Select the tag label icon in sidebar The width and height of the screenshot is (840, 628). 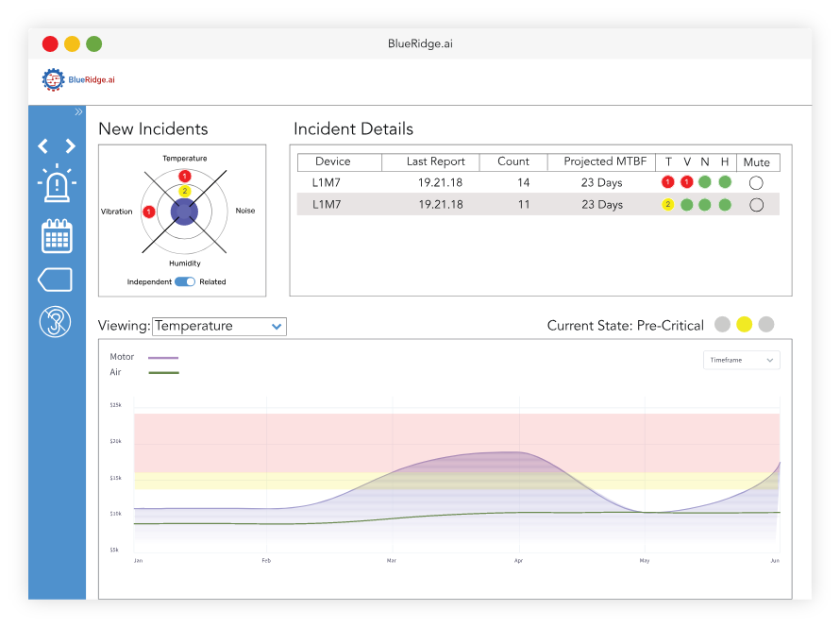[x=55, y=280]
